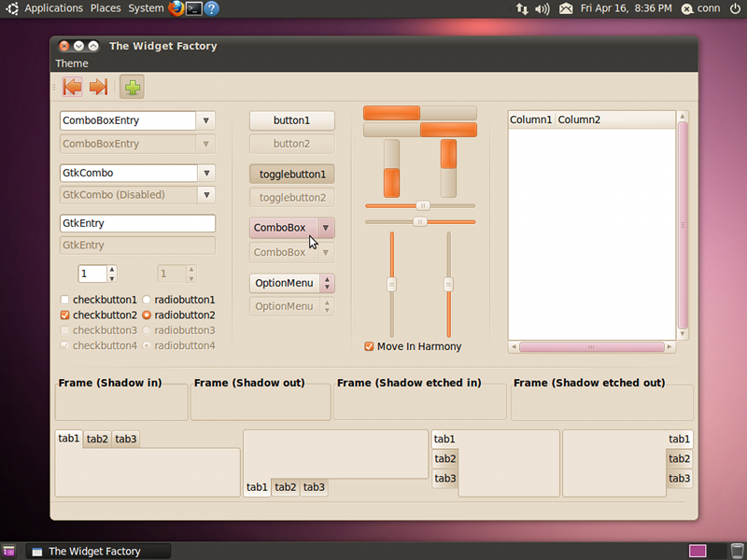
Task: Open the terminal launcher icon
Action: point(193,8)
